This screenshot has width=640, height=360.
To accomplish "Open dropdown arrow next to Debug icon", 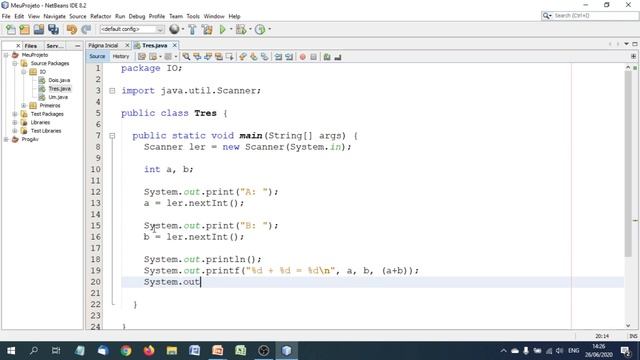I will [x=250, y=29].
